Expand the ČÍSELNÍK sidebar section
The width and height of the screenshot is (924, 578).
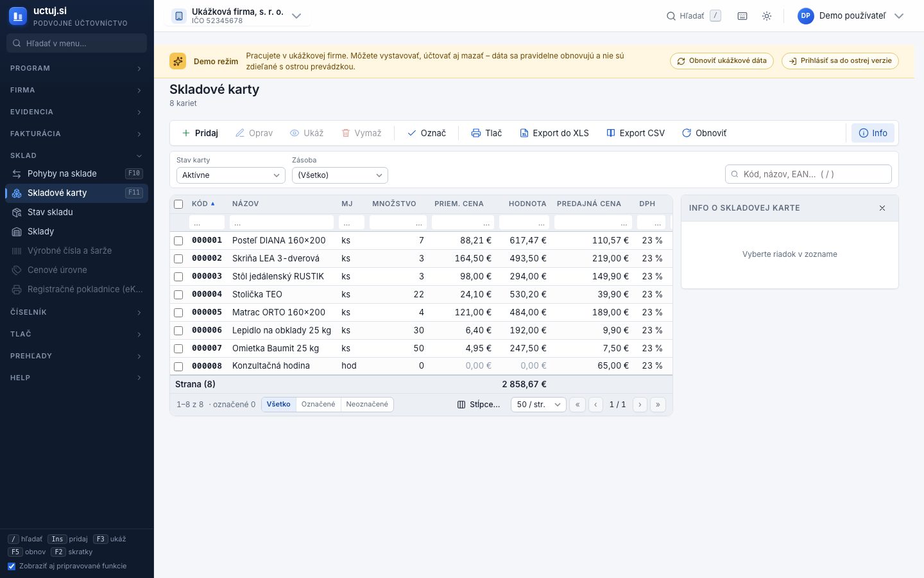point(77,312)
